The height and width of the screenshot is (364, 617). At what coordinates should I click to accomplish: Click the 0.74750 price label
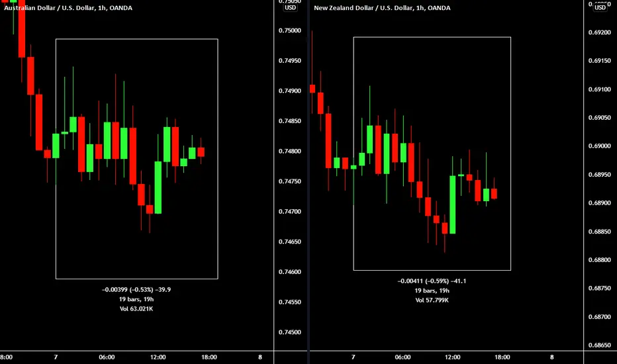click(x=289, y=181)
